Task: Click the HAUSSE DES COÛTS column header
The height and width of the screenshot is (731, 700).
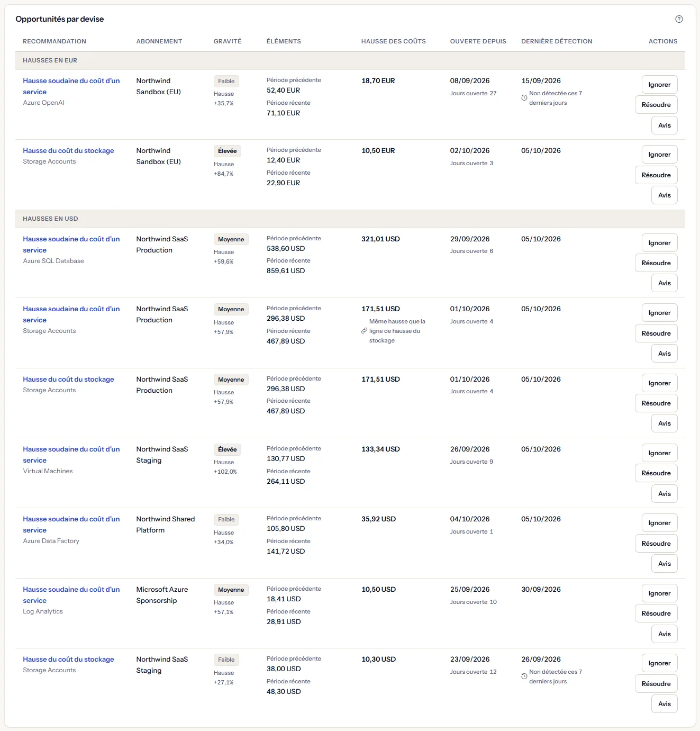Action: 394,41
